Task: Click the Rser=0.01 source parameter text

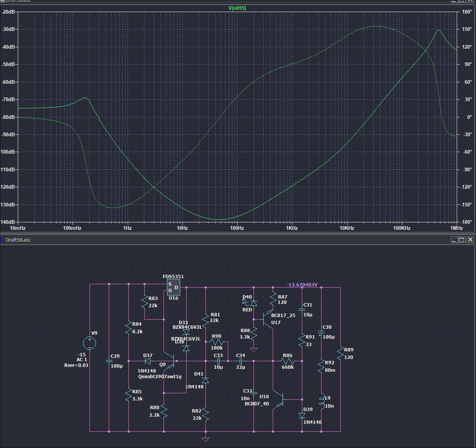Action: (77, 365)
